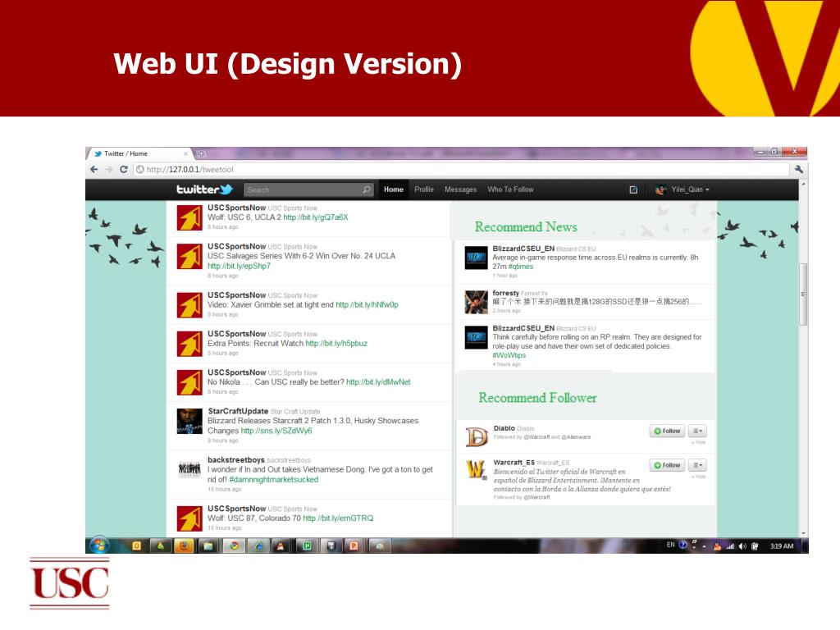Click the compose new tweet icon
Viewport: 840px width, 630px height.
click(x=633, y=189)
